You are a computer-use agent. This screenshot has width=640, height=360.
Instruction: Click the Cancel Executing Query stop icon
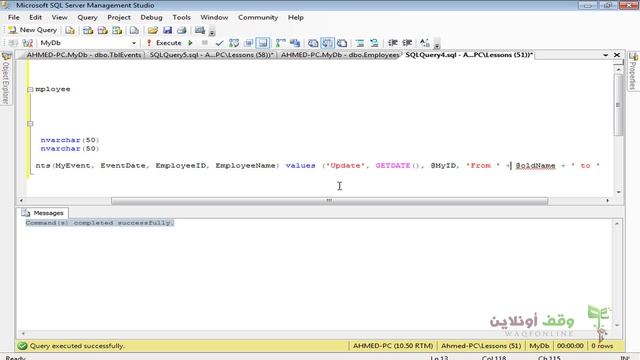pyautogui.click(x=205, y=43)
